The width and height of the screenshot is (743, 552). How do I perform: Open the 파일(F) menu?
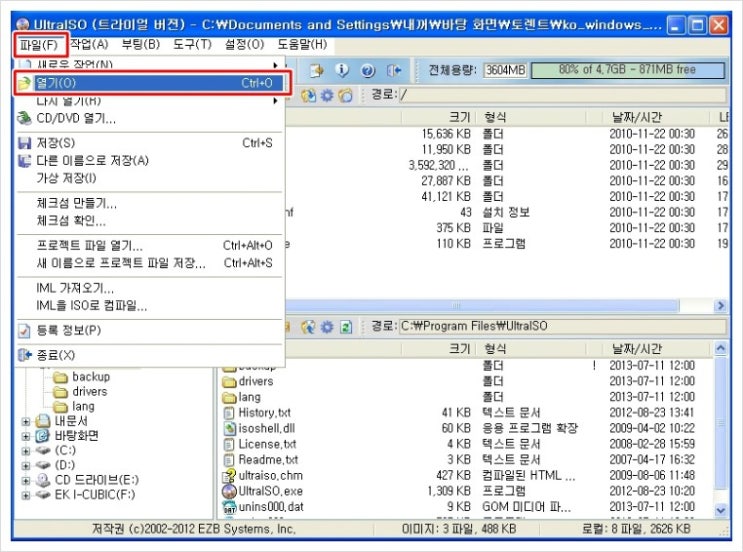point(39,45)
